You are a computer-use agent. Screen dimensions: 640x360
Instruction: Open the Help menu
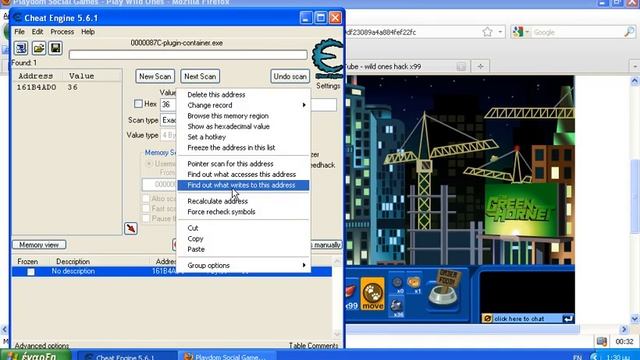coord(88,31)
